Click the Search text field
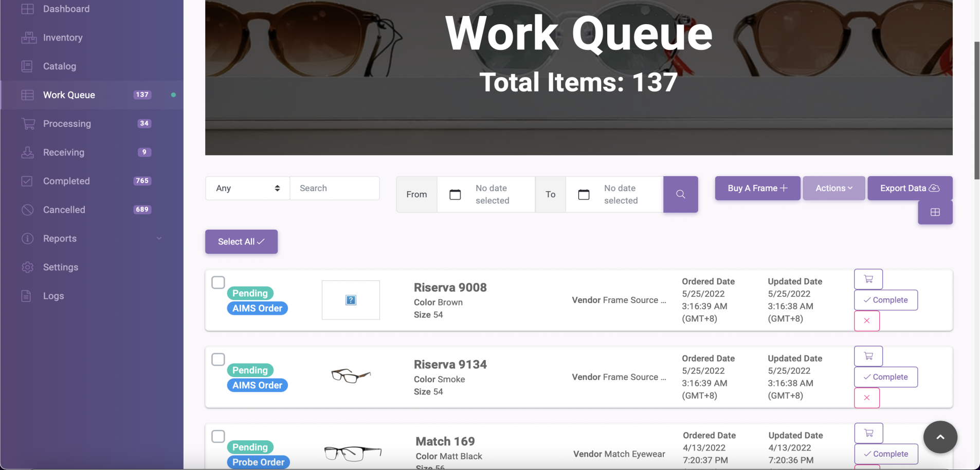Screen dimensions: 980x470 point(335,188)
